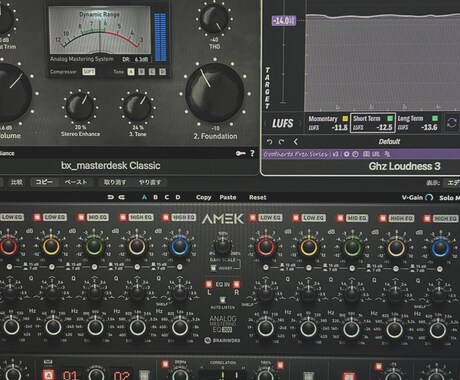Click the green Long Term indicator square

pos(435,118)
